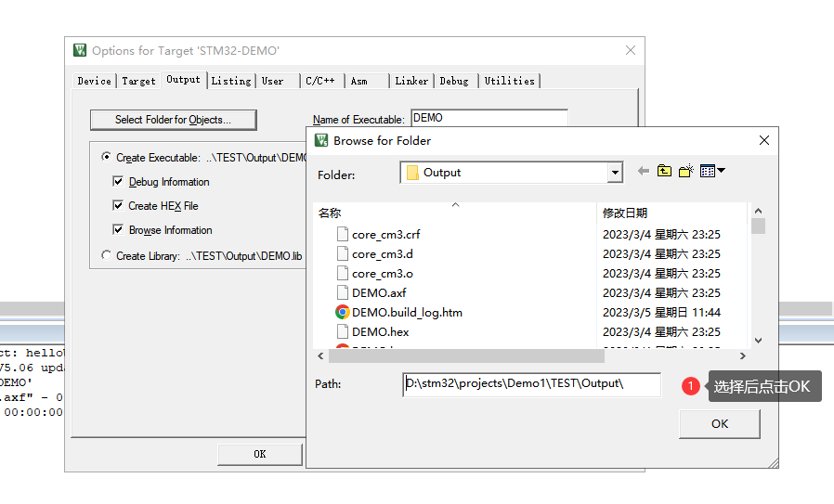The width and height of the screenshot is (834, 504).
Task: Switch to the Linker tab
Action: (411, 81)
